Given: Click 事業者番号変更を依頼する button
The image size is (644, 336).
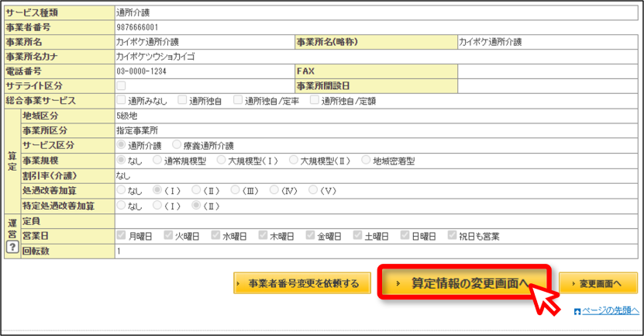Looking at the screenshot, I should pyautogui.click(x=302, y=283).
